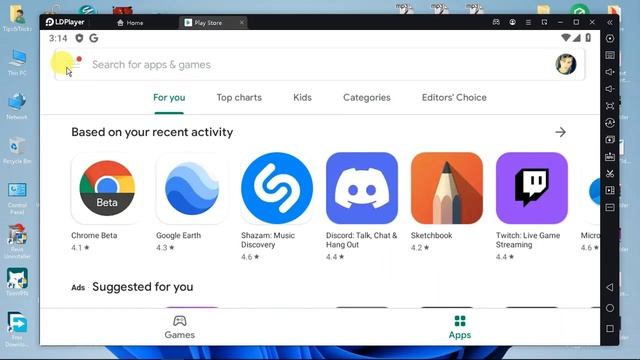Go to the Categories tab
Image resolution: width=640 pixels, height=360 pixels.
coord(367,98)
